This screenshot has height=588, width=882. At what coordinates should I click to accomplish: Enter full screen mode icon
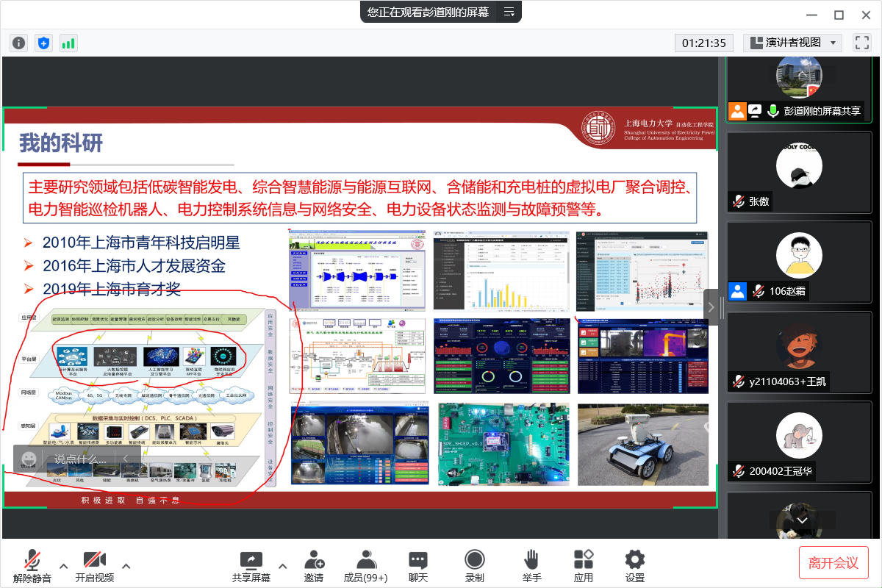(861, 43)
